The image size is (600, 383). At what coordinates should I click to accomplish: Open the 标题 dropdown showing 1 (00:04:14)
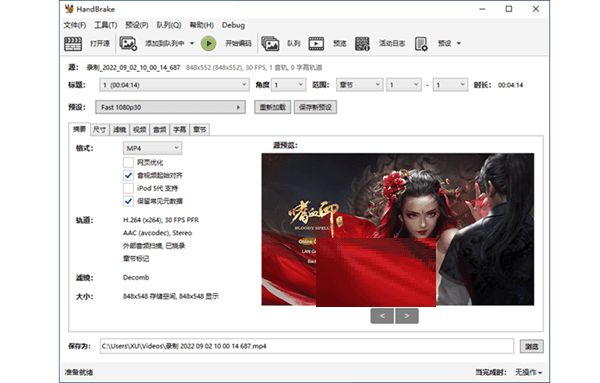tap(174, 85)
